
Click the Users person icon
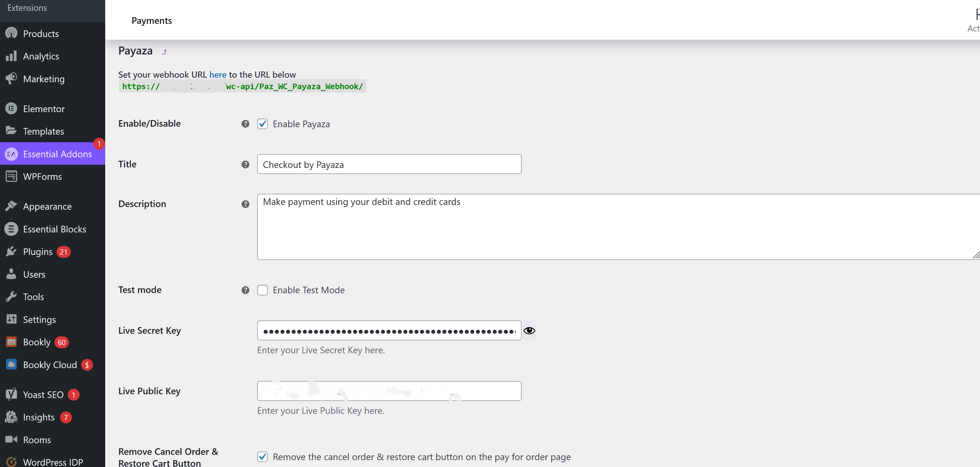point(11,274)
